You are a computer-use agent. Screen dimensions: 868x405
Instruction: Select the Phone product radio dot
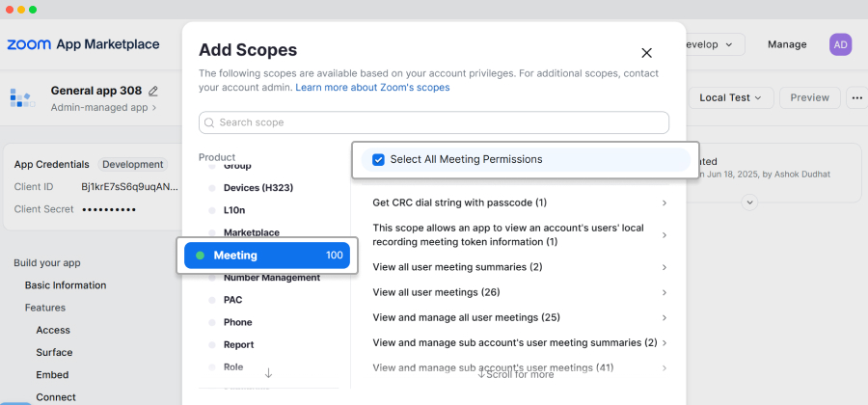coord(212,323)
